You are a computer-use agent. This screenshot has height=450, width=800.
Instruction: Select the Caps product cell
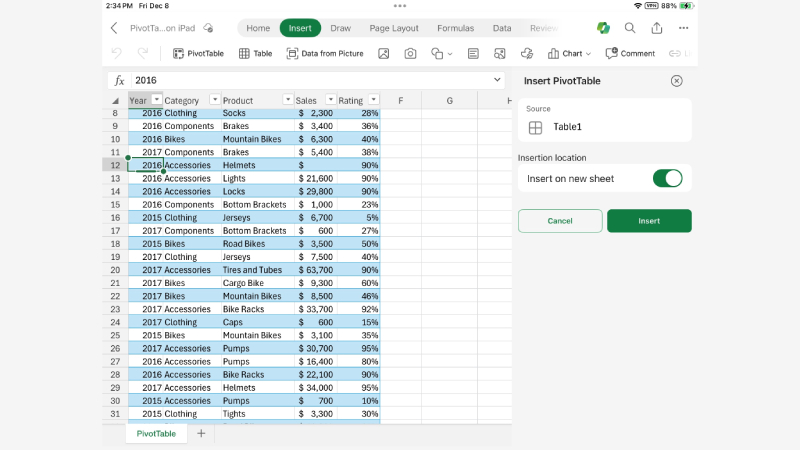(x=257, y=322)
